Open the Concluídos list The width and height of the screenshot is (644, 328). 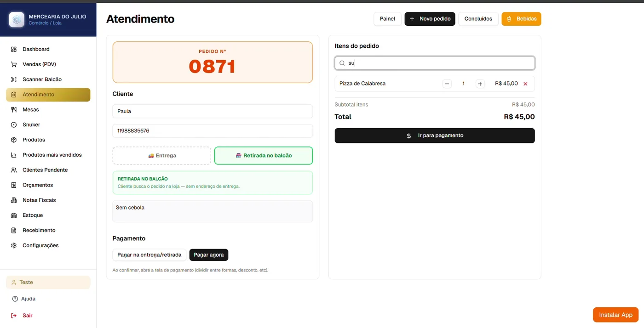point(478,19)
